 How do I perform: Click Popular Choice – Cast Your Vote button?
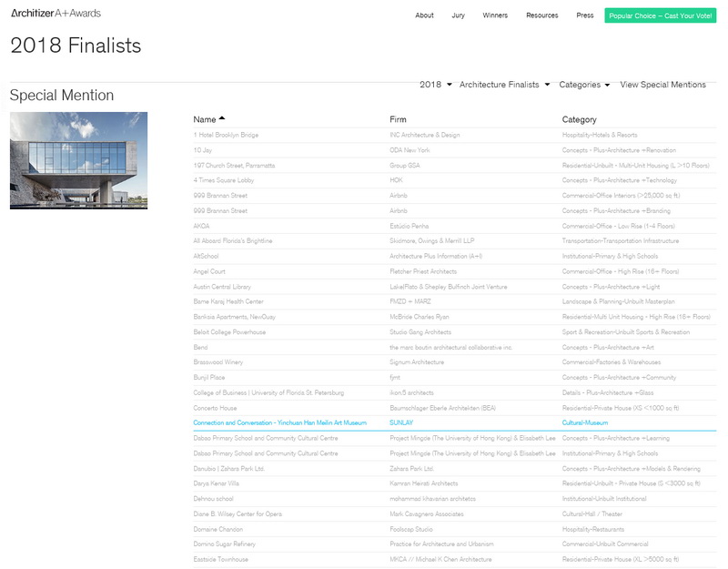pyautogui.click(x=661, y=15)
